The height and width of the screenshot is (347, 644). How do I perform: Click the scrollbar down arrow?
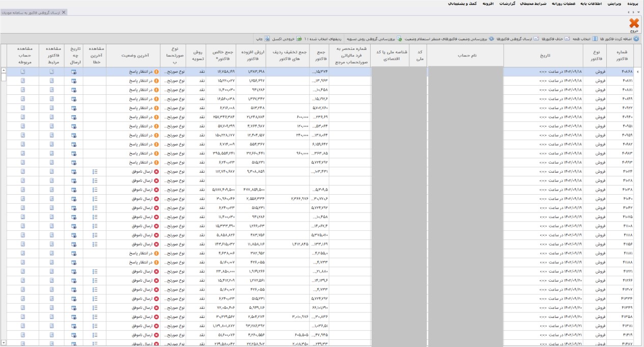(x=4, y=342)
